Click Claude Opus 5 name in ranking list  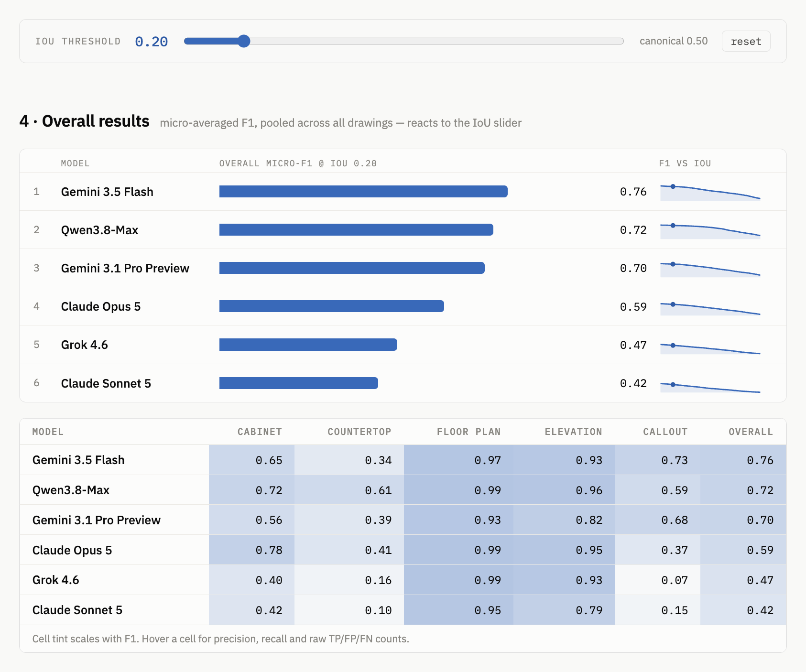click(101, 306)
